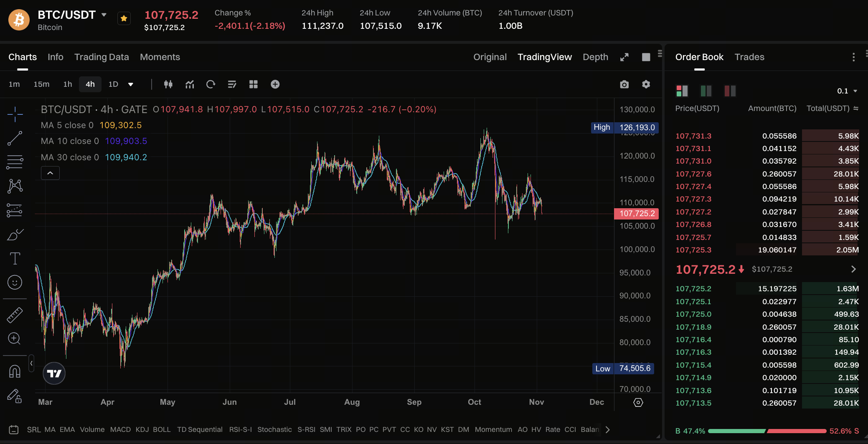The width and height of the screenshot is (868, 444).
Task: Click the current price label on axis
Action: [x=637, y=214]
